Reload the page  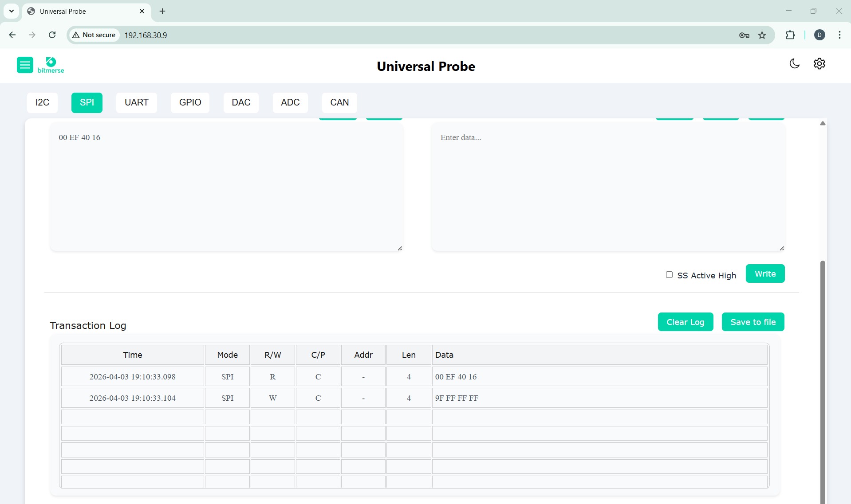[52, 35]
